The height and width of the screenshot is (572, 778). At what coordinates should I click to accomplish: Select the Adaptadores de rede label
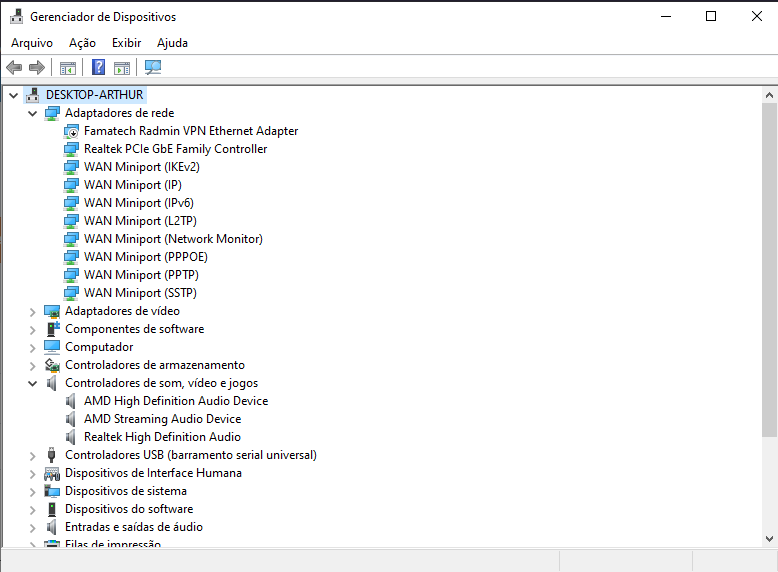pyautogui.click(x=120, y=113)
